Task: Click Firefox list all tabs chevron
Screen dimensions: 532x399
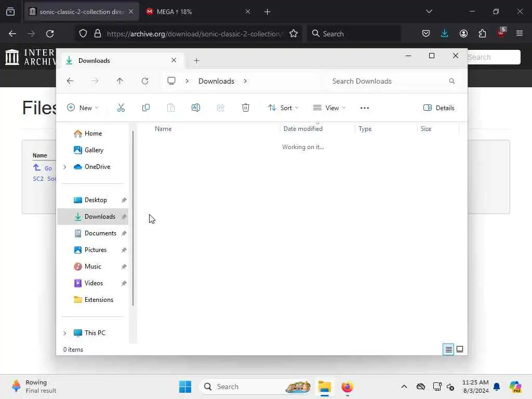Action: click(x=429, y=11)
